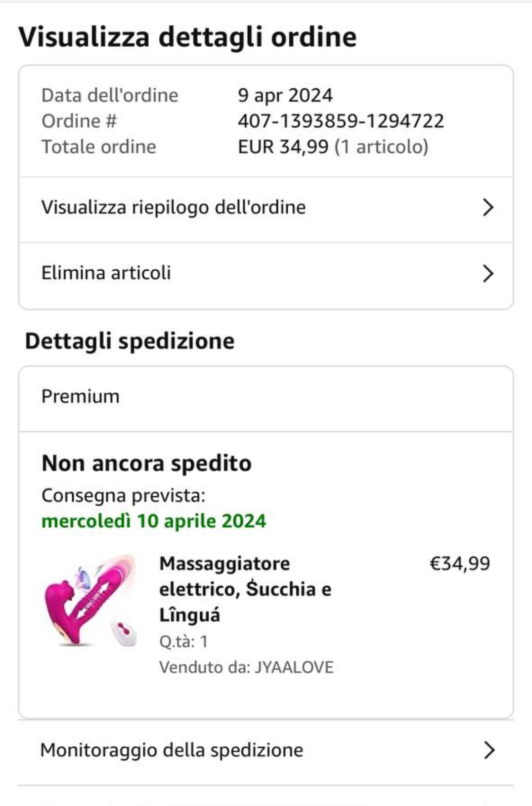Tap chevron next to Elimina articoli
The height and width of the screenshot is (806, 532).
(x=487, y=273)
